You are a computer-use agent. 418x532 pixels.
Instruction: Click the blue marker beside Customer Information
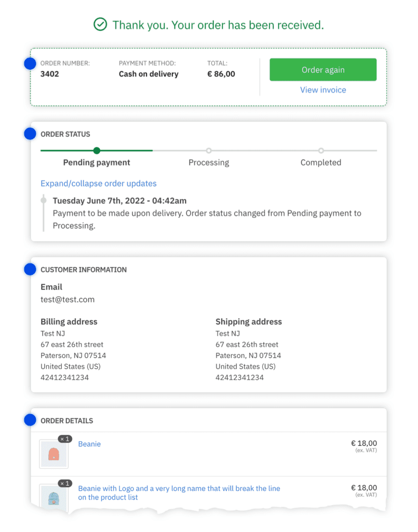click(x=30, y=269)
